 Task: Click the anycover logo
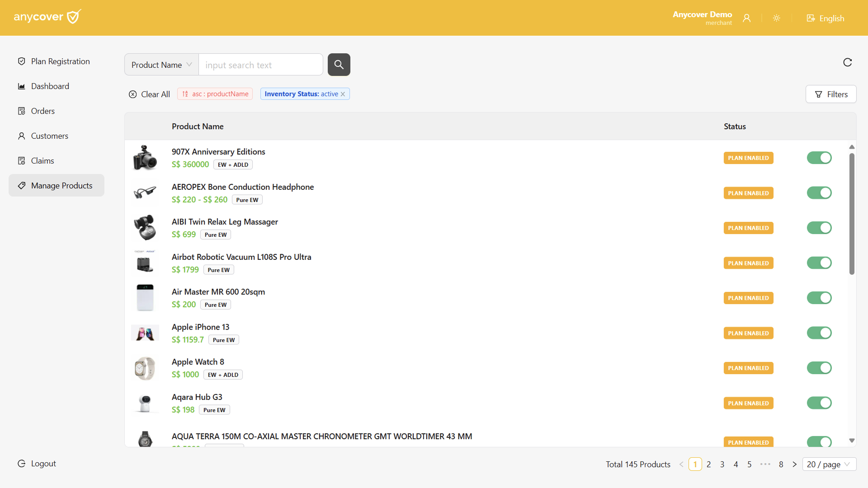click(47, 17)
